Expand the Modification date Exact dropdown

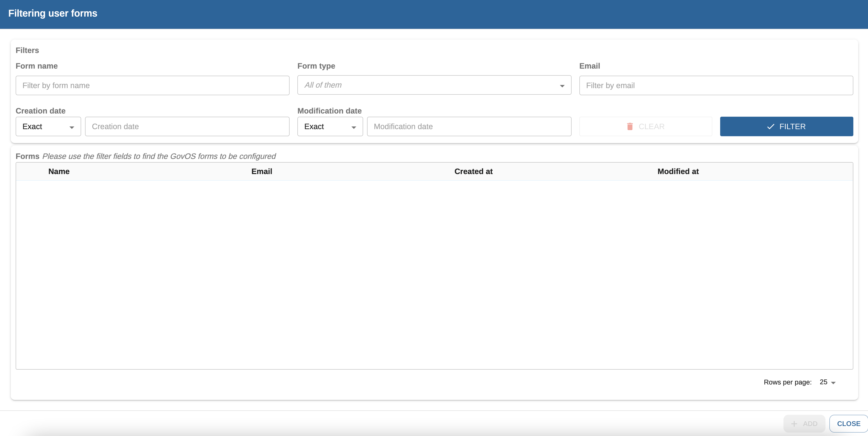pyautogui.click(x=330, y=127)
